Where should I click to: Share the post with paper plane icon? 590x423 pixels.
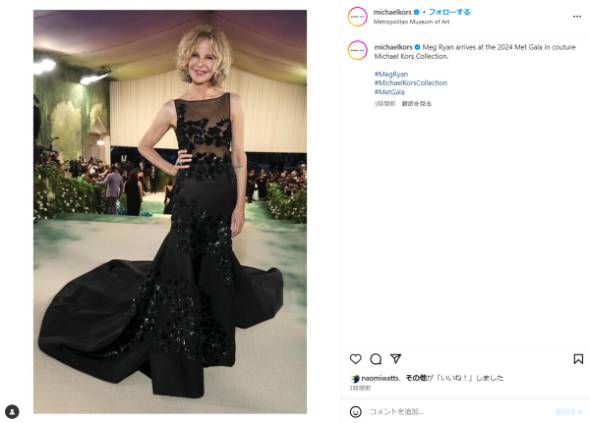[x=395, y=358]
